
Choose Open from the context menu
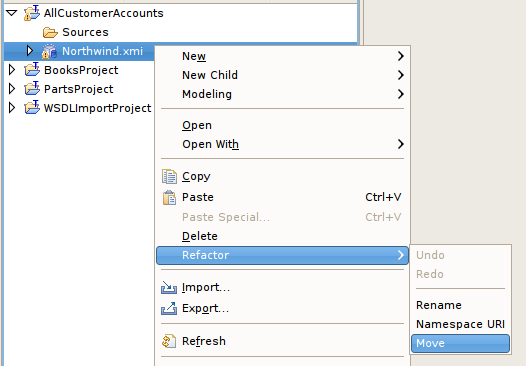point(282,125)
